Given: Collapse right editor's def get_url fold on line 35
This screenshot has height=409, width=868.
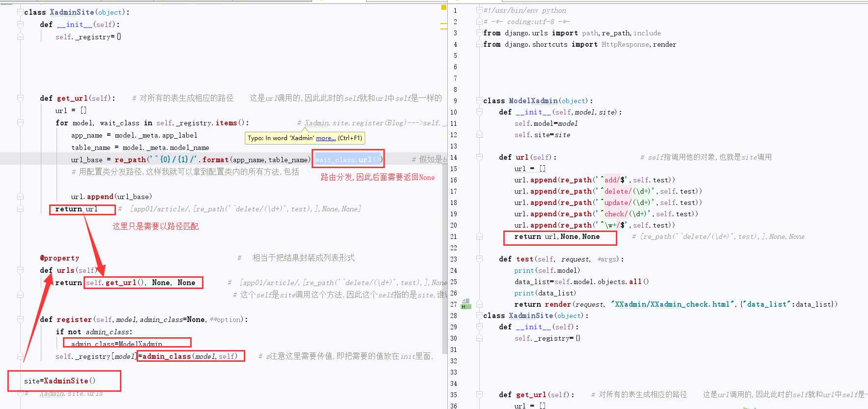Looking at the screenshot, I should coord(479,395).
